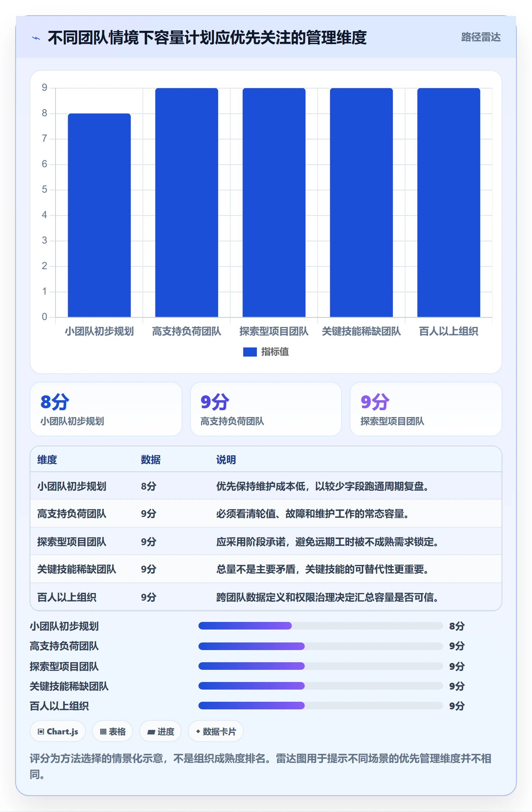Click the 9分 探索型项目团队 stat card
The height and width of the screenshot is (812, 532).
[x=426, y=409]
